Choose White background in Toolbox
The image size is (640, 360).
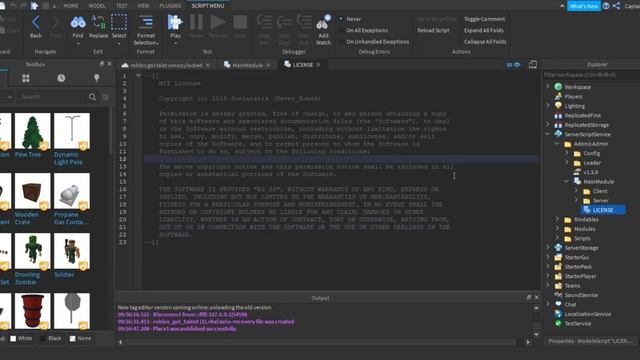click(21, 338)
